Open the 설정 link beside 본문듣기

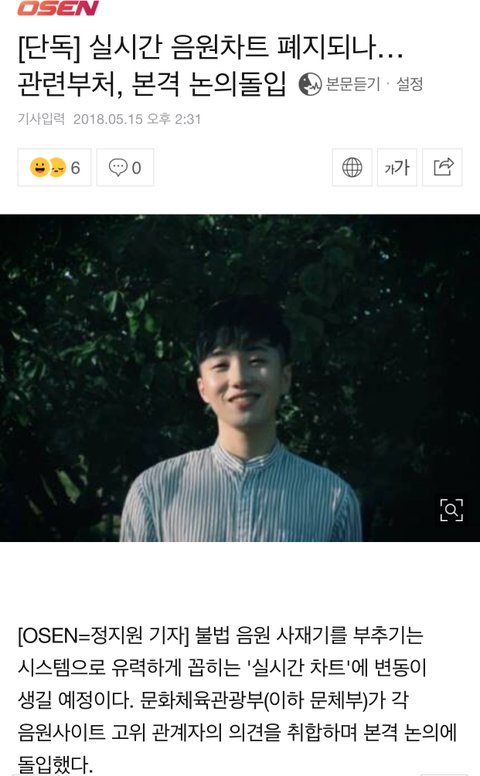tap(409, 84)
